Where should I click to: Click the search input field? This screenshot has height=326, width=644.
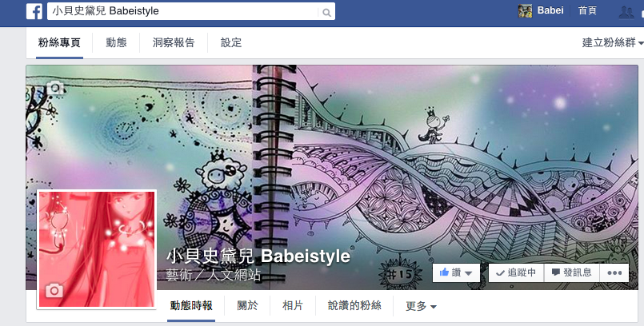(182, 11)
